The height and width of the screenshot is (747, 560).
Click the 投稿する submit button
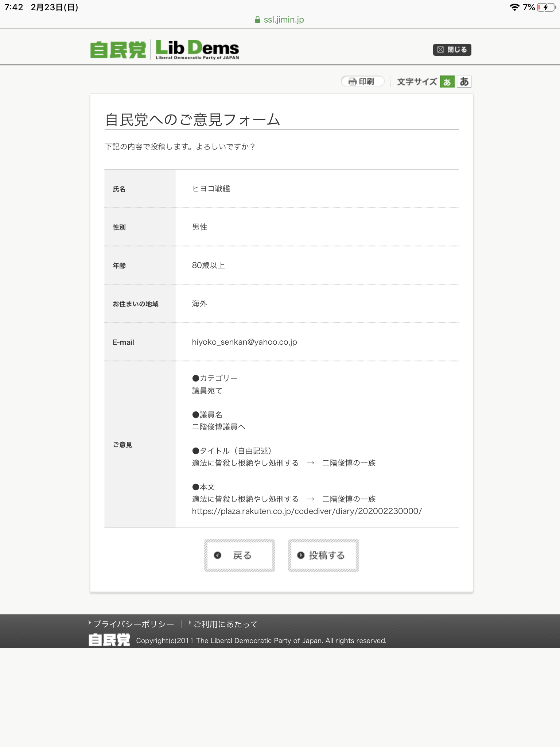(x=323, y=555)
